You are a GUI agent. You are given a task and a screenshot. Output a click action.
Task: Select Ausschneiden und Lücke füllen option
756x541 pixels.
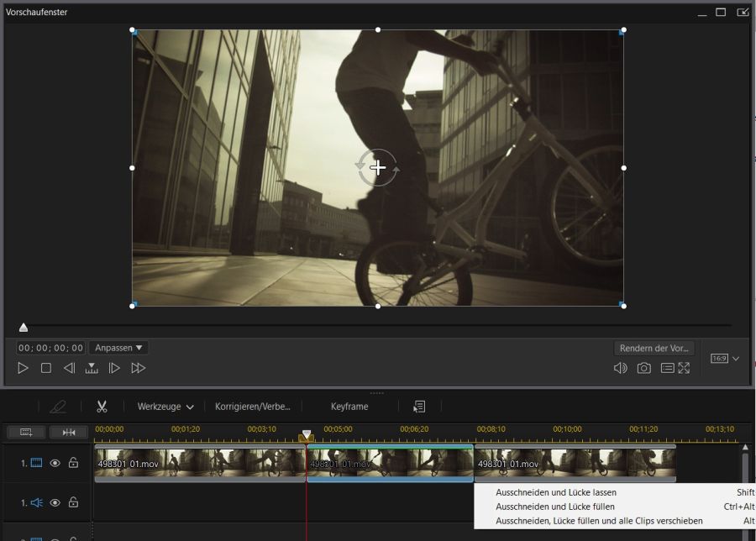[554, 507]
